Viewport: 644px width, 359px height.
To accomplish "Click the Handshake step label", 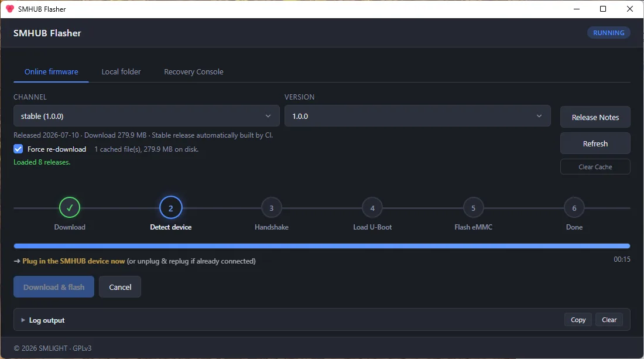I will [x=272, y=227].
